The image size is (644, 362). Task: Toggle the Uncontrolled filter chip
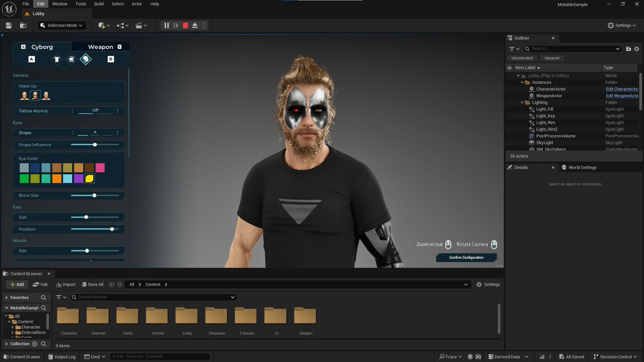(522, 58)
